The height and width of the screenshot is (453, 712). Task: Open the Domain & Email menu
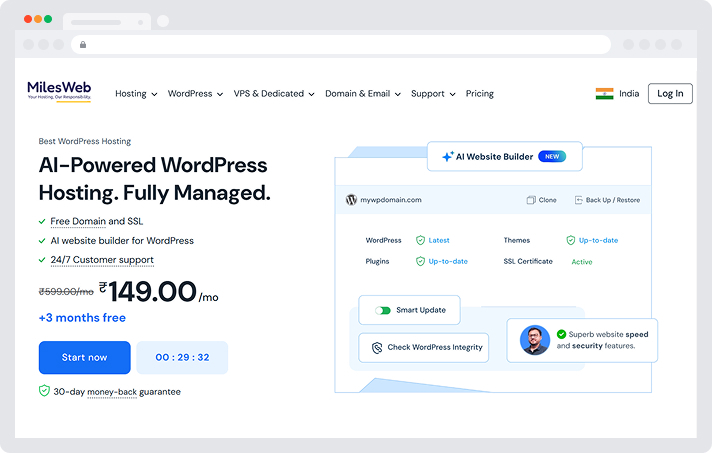[363, 94]
